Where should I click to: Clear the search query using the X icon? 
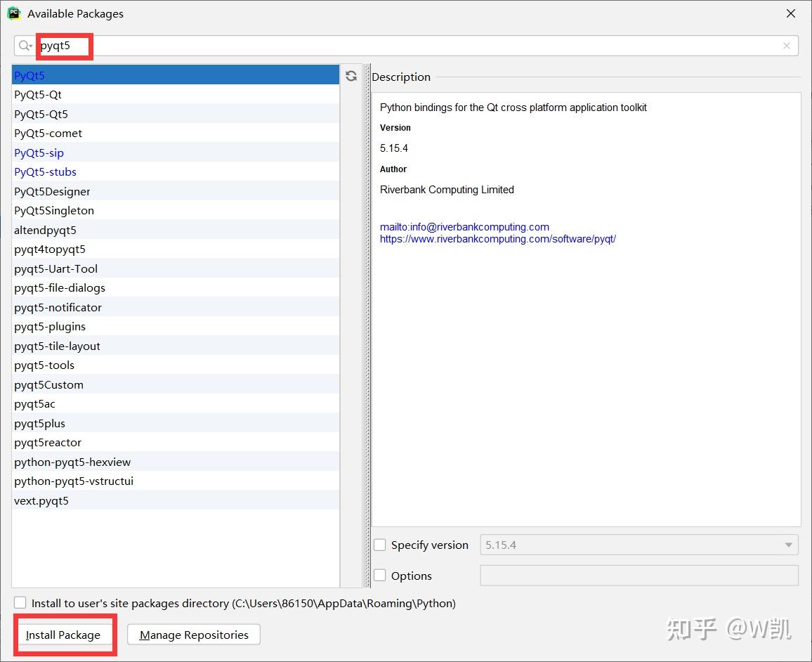786,45
